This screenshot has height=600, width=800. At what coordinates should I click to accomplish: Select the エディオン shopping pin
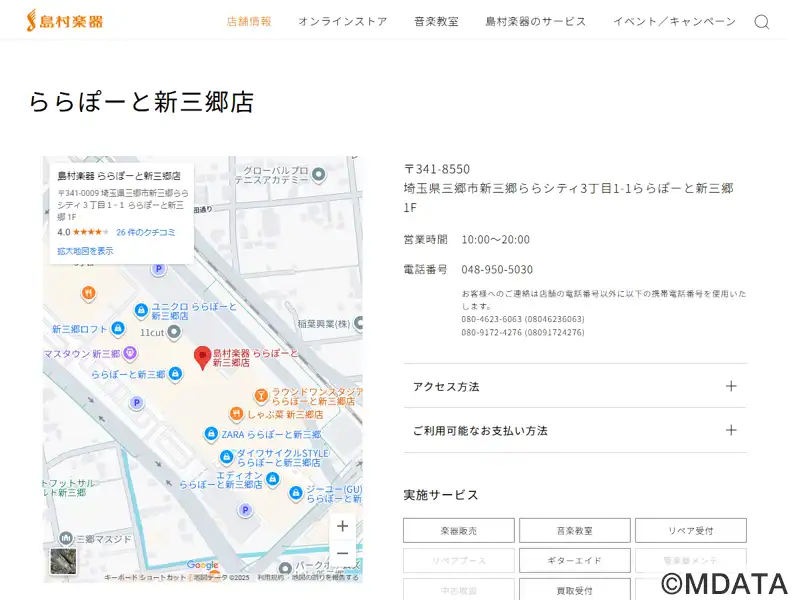click(x=273, y=479)
